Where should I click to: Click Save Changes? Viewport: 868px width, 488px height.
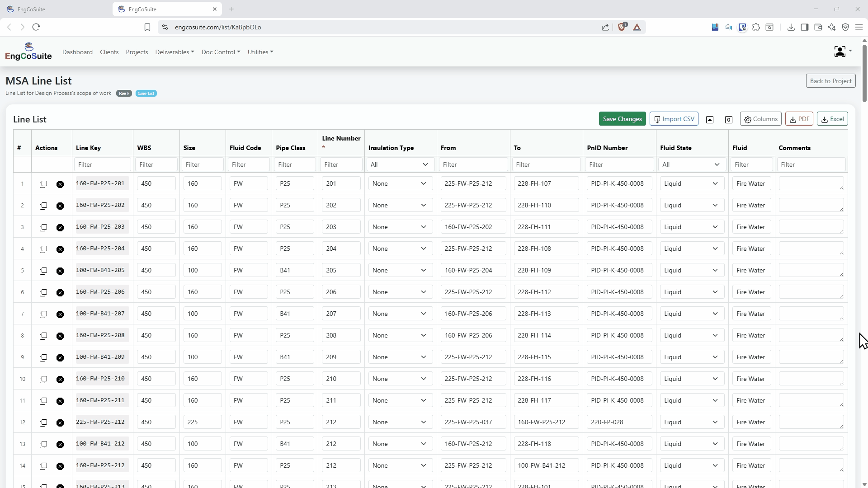click(622, 119)
